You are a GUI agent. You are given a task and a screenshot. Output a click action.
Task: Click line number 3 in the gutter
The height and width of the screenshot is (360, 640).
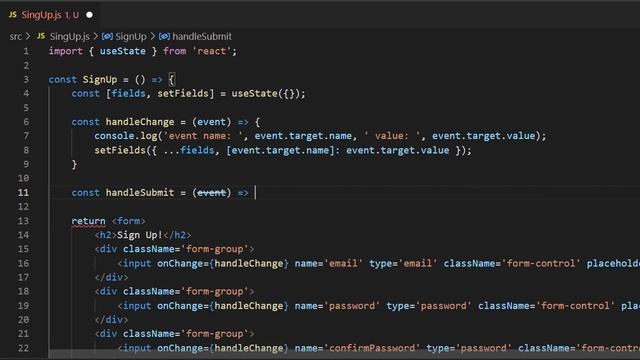click(26, 80)
